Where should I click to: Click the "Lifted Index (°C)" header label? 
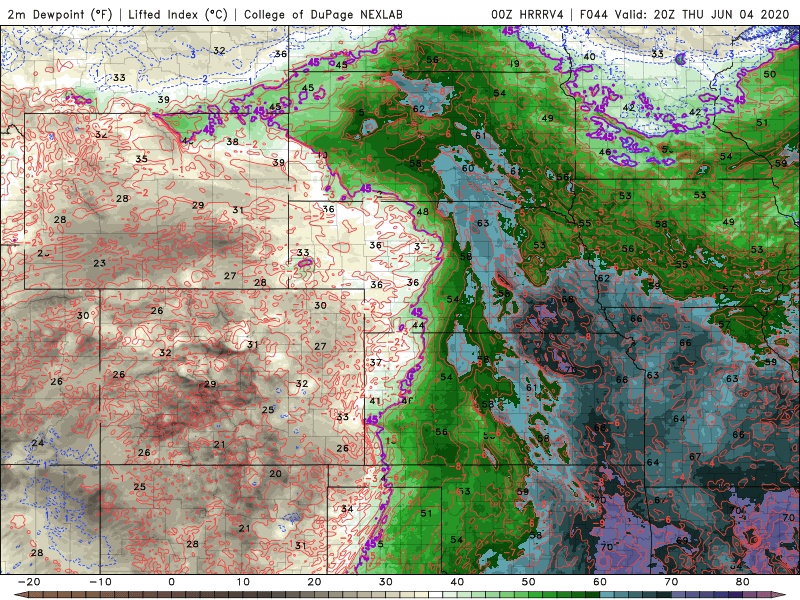tap(178, 14)
